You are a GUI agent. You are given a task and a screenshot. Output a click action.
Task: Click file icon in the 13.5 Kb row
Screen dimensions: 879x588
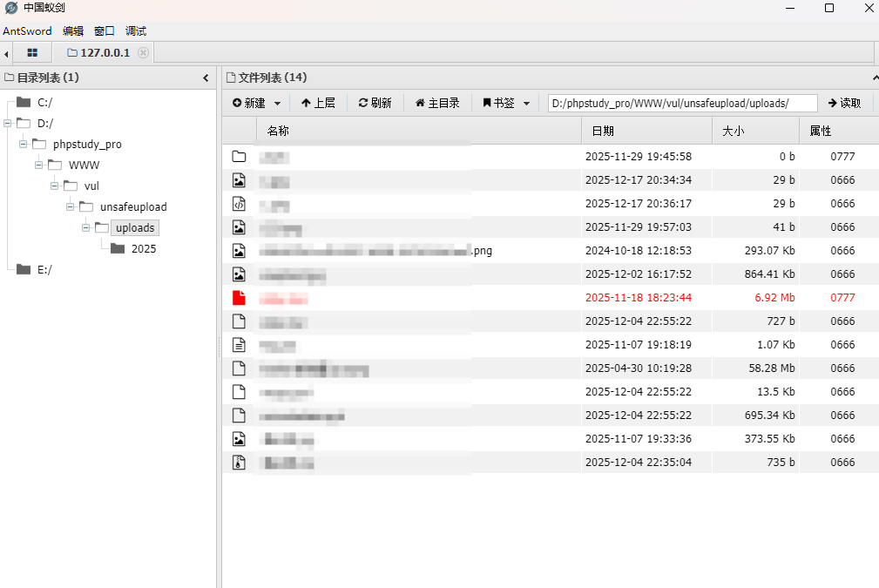239,392
